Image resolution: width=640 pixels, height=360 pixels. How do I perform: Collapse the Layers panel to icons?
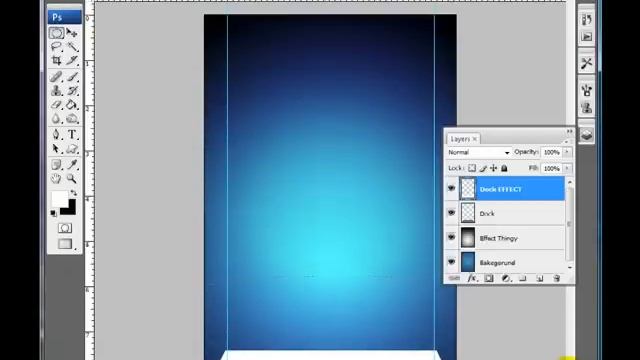pyautogui.click(x=569, y=131)
